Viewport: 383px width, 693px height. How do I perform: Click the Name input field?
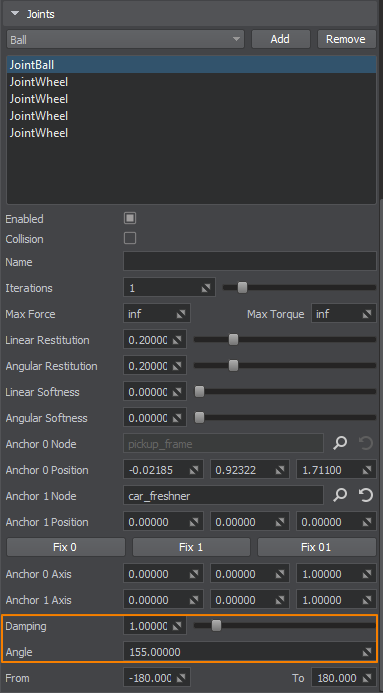click(250, 262)
